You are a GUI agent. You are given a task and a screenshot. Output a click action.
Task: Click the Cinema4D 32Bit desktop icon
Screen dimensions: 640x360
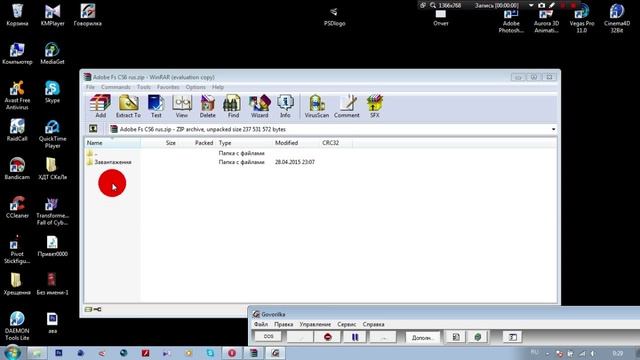[x=617, y=18]
